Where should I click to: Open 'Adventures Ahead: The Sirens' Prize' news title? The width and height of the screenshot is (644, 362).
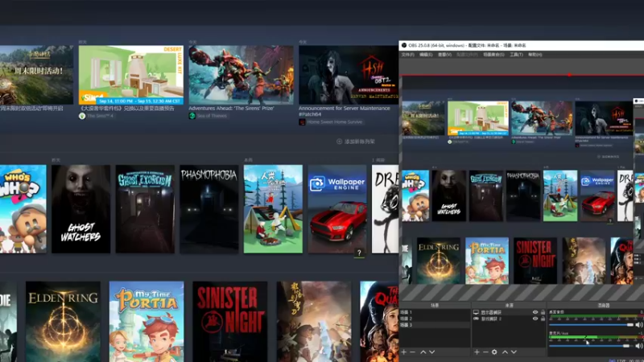[231, 109]
